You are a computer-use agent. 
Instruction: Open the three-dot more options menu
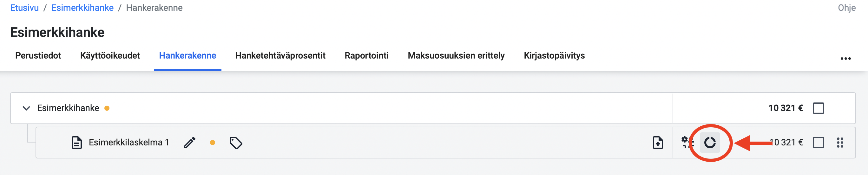click(845, 59)
